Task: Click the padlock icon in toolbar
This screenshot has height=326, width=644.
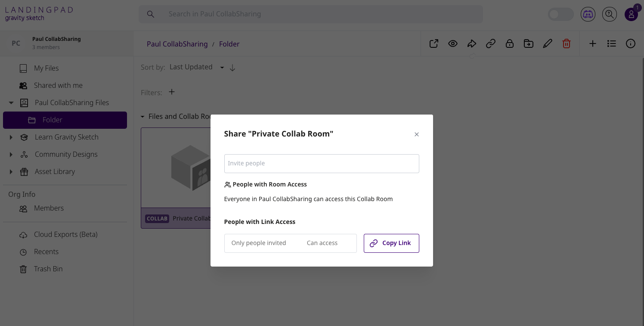Action: (510, 43)
